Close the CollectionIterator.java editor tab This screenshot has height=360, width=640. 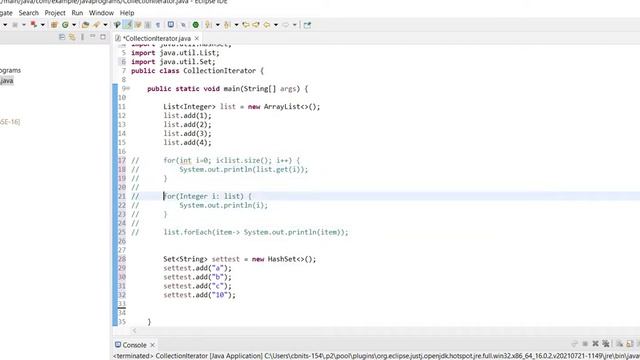197,38
